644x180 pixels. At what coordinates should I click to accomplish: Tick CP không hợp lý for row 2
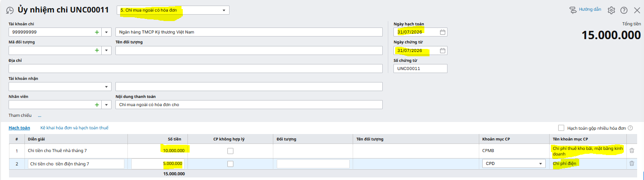point(230,164)
